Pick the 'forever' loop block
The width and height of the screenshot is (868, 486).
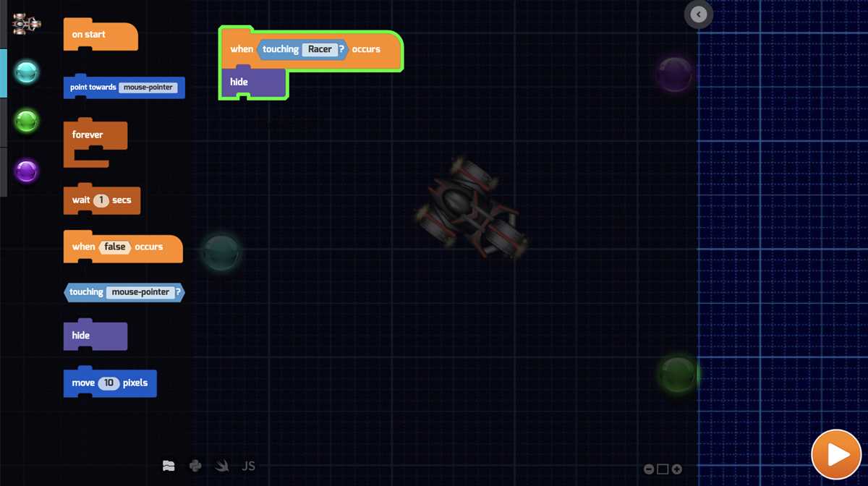click(x=95, y=143)
